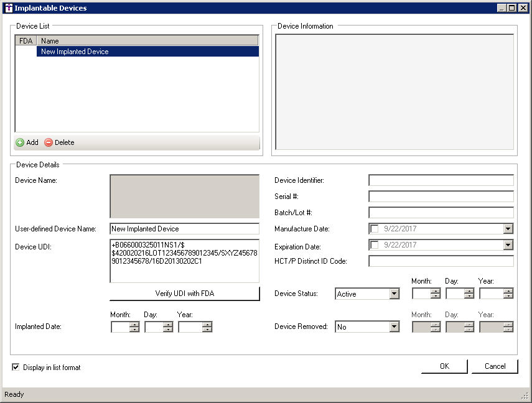
Task: Click the FDA column header
Action: [x=26, y=40]
